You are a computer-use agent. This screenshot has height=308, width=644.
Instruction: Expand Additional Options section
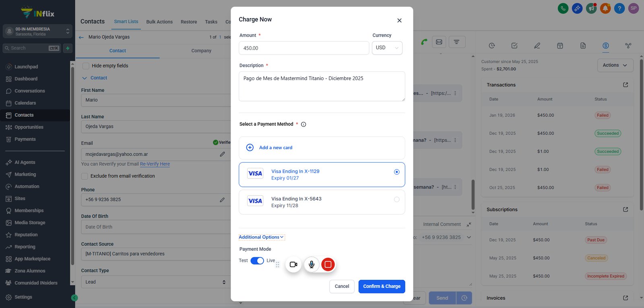pos(262,237)
